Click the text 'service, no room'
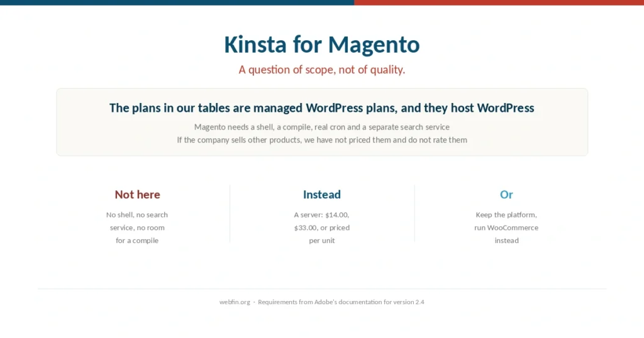The width and height of the screenshot is (644, 338). point(137,227)
